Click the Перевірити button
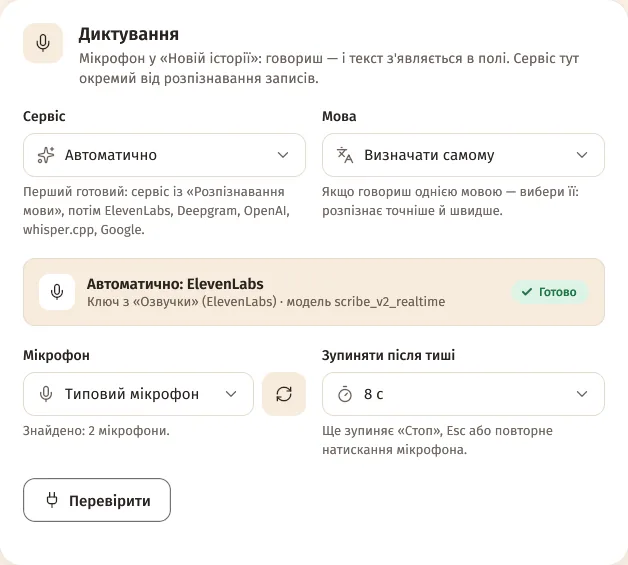 97,500
